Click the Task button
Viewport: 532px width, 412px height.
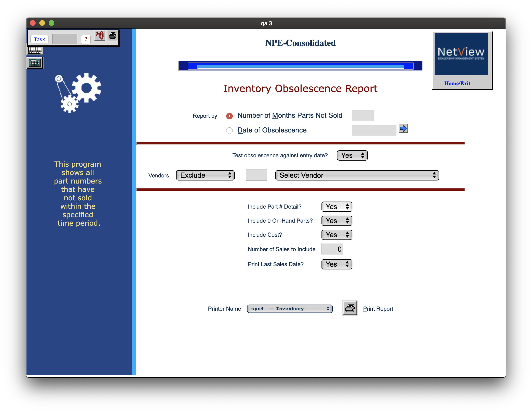pyautogui.click(x=40, y=39)
